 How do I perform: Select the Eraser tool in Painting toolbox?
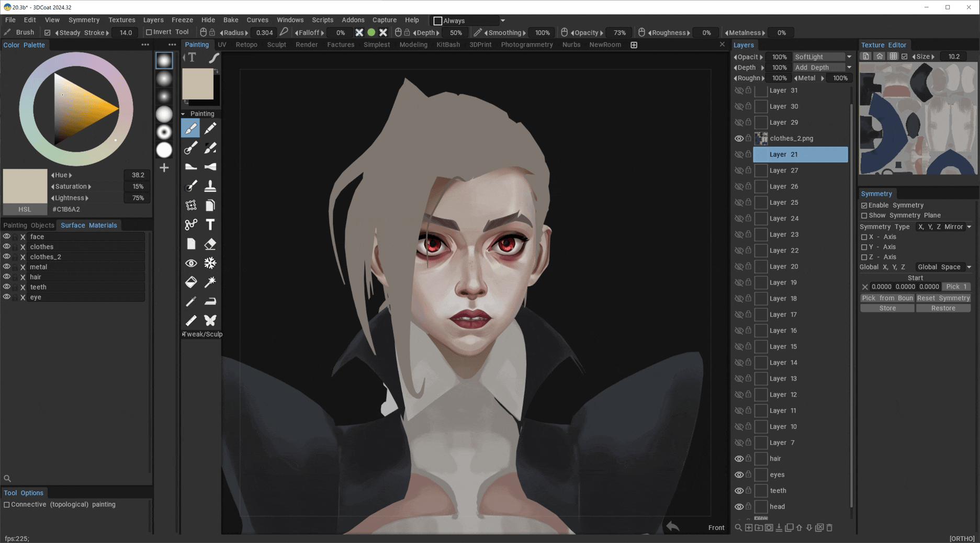pos(210,244)
